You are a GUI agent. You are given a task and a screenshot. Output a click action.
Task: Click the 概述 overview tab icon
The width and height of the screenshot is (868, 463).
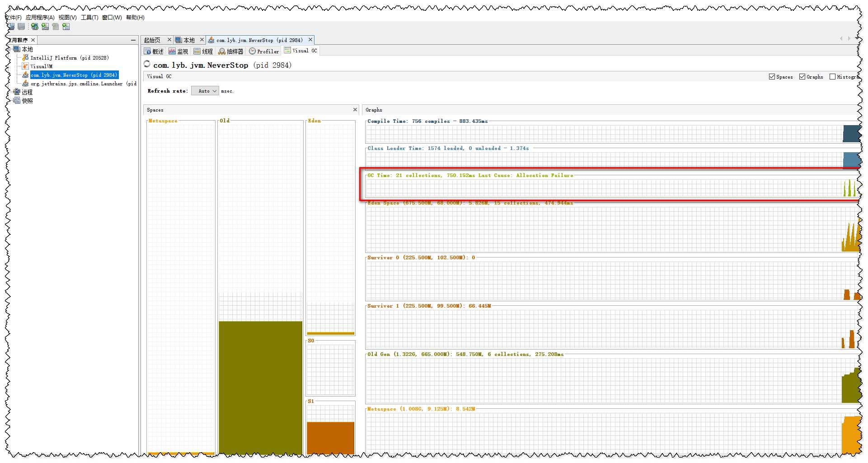pyautogui.click(x=147, y=51)
